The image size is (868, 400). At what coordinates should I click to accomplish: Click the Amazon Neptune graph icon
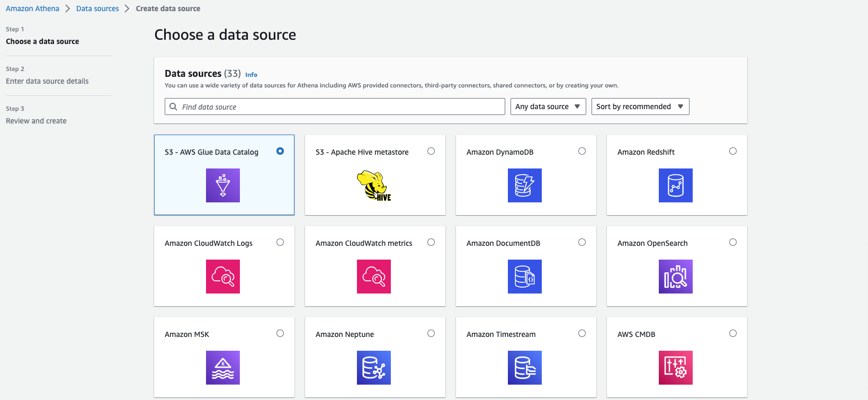[374, 368]
